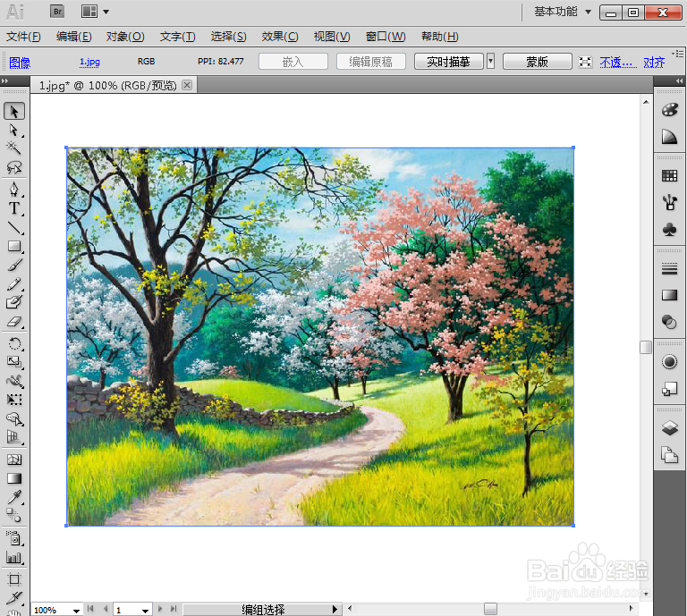
Task: Select the Symbol Sprayer tool
Action: (14, 538)
